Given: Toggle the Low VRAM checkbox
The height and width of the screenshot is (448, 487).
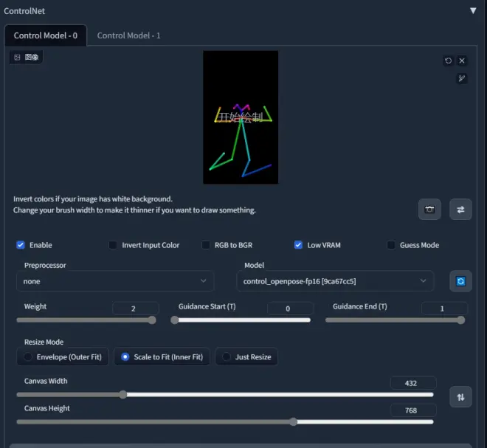Looking at the screenshot, I should click(299, 245).
